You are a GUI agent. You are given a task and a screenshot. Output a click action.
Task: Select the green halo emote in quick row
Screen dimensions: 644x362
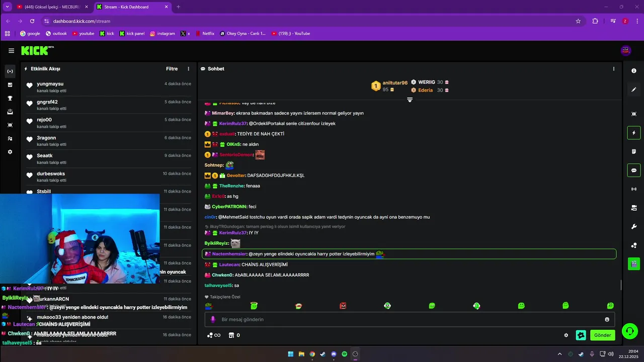254,306
